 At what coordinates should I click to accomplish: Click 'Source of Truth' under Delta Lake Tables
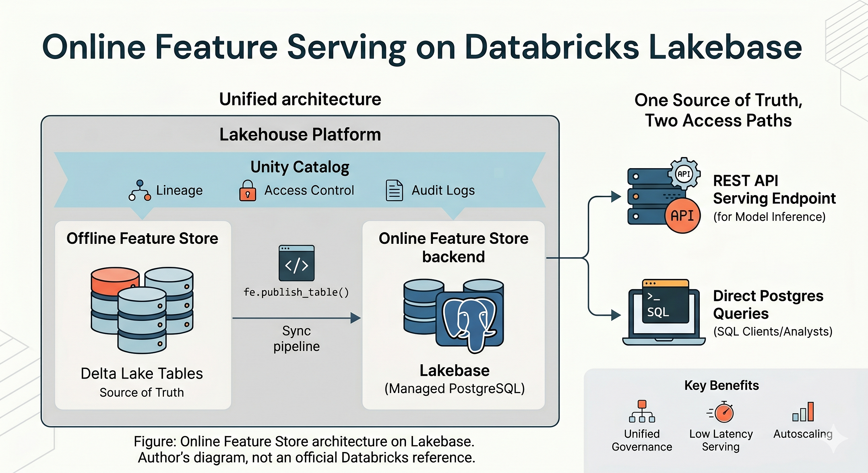click(x=142, y=393)
